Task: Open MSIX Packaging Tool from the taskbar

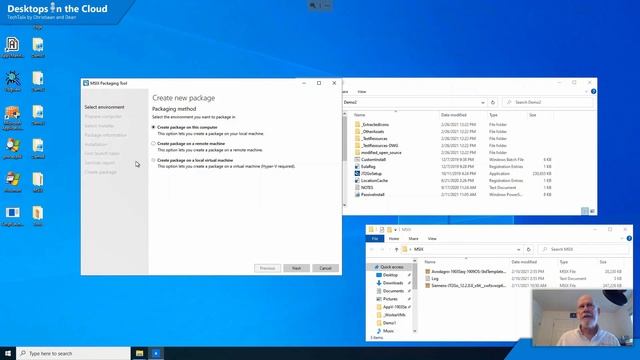Action: (x=156, y=353)
